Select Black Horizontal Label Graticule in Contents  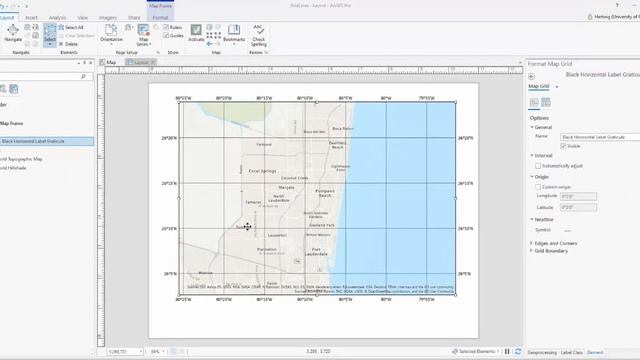coord(47,141)
